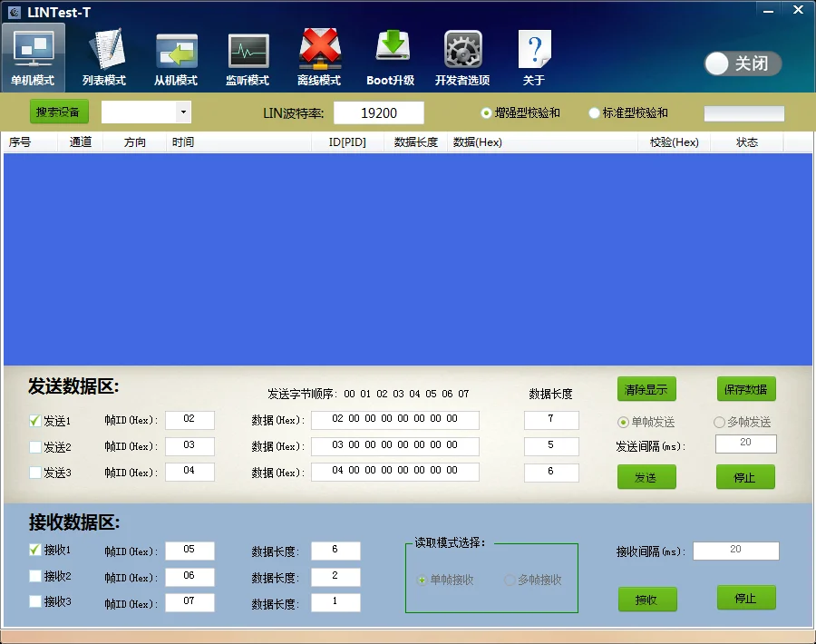Switch to 列表模式 list mode
Image resolution: width=816 pixels, height=644 pixels.
(x=104, y=56)
